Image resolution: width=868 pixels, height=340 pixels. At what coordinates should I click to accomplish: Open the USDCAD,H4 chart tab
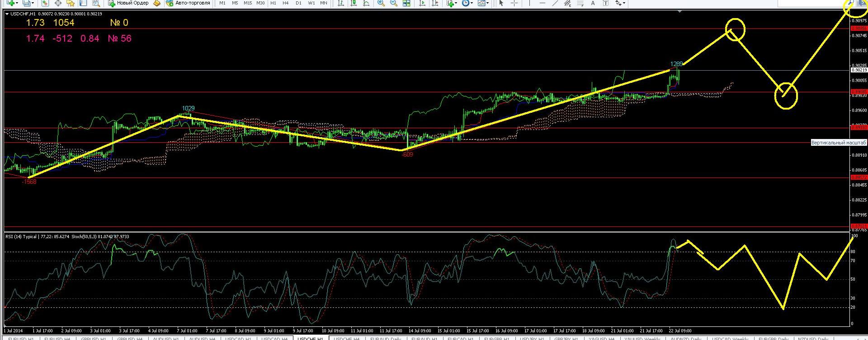(274, 338)
